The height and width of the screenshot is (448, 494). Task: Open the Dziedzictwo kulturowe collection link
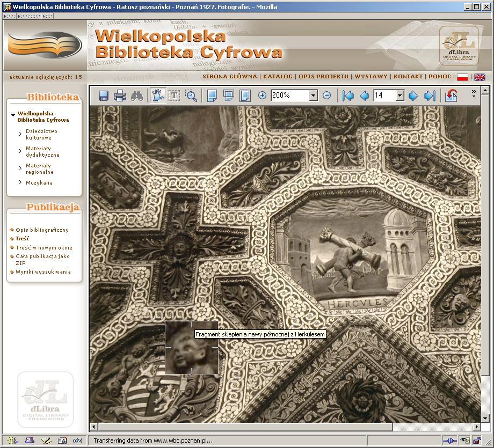[41, 134]
